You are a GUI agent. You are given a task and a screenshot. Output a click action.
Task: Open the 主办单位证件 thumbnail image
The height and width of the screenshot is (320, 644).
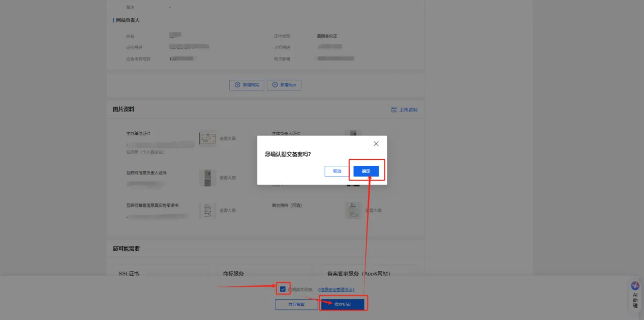tap(207, 139)
